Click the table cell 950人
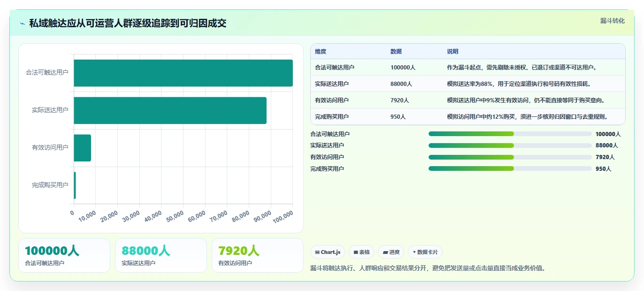This screenshot has width=644, height=291. 398,117
